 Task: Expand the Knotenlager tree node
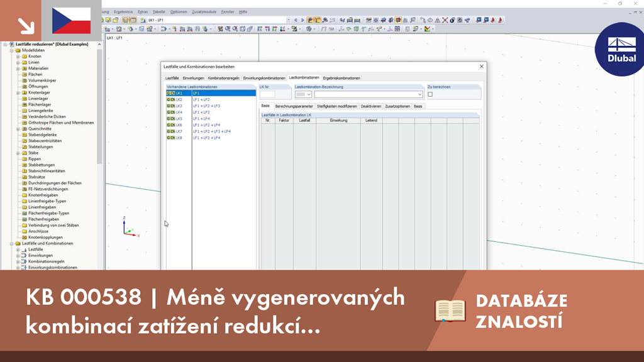(18, 93)
